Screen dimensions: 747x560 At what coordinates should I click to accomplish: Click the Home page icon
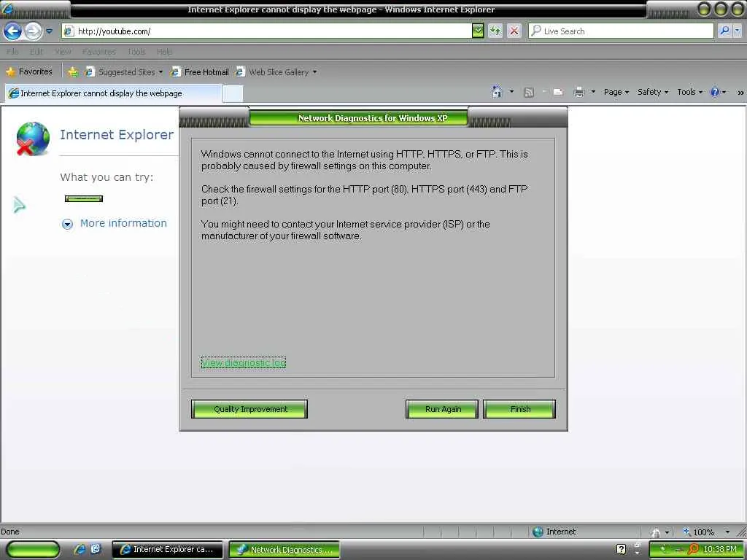[497, 92]
